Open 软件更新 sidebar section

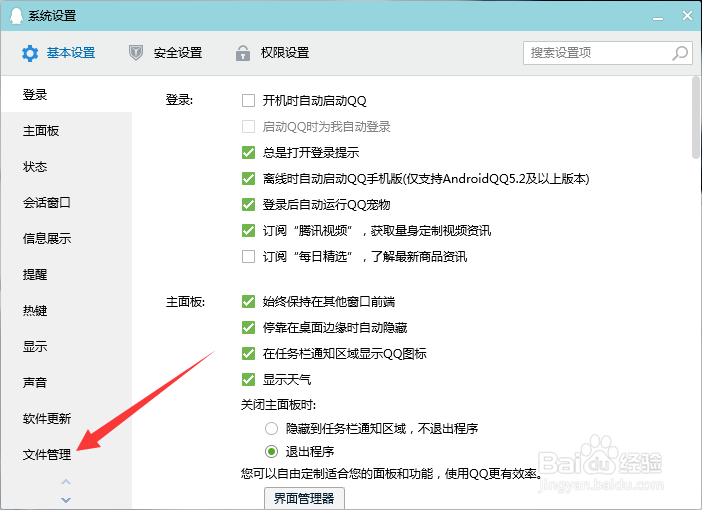pyautogui.click(x=66, y=418)
